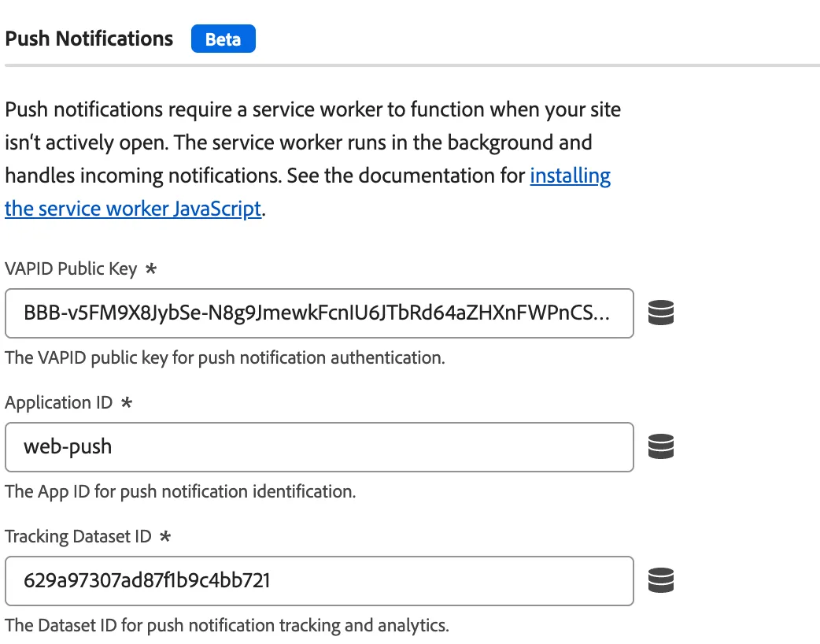Click the App ID identification help text
This screenshot has width=820, height=644.
[x=180, y=492]
